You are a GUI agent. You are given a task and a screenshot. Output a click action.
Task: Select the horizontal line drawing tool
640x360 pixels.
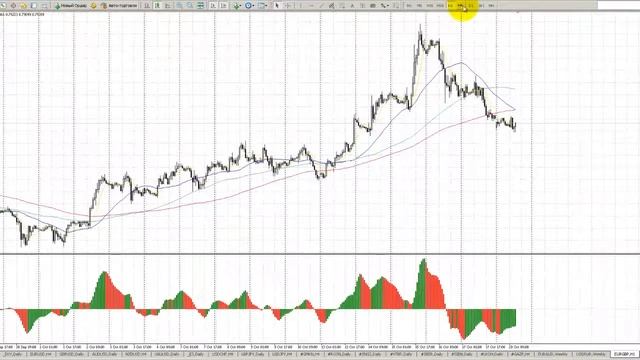311,6
